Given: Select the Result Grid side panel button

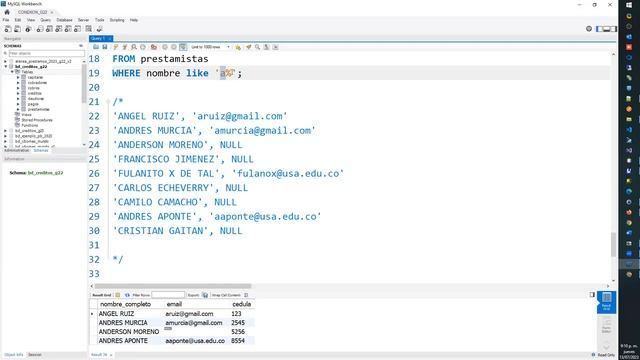Looking at the screenshot, I should click(607, 302).
